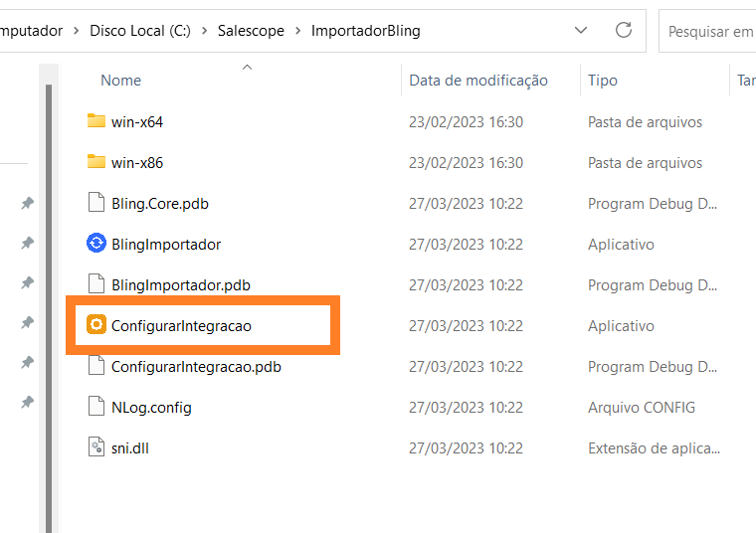This screenshot has height=533, width=756.
Task: Click the blue BlingImportador application icon
Action: pos(96,243)
